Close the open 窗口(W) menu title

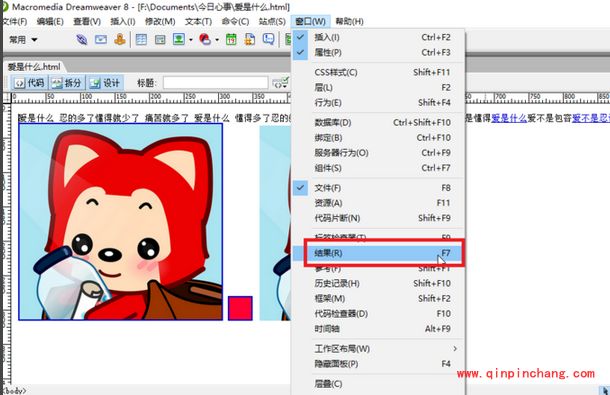tap(310, 21)
